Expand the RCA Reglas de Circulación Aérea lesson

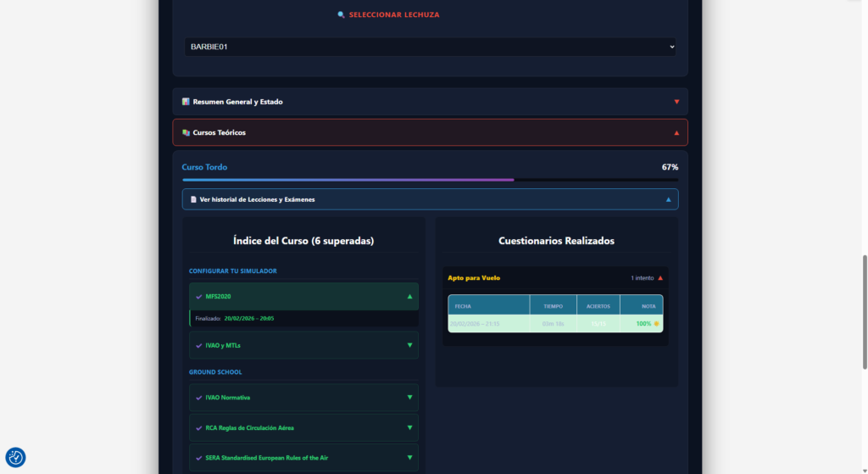(409, 427)
